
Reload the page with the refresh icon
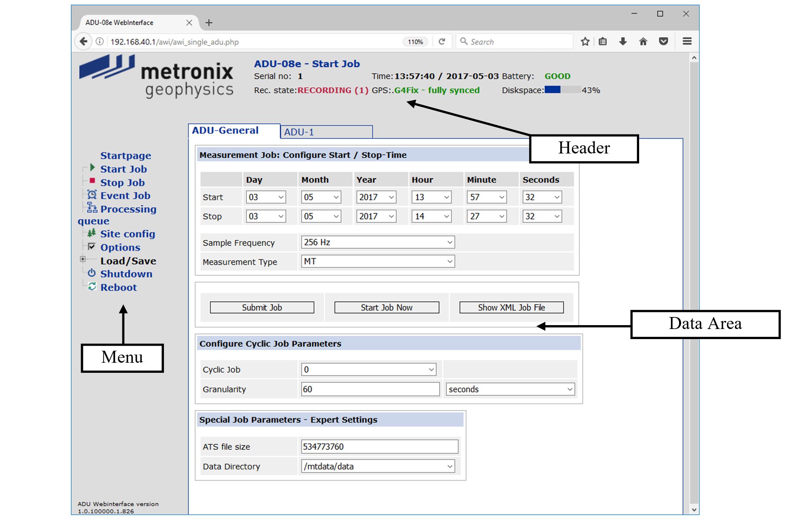(x=442, y=41)
